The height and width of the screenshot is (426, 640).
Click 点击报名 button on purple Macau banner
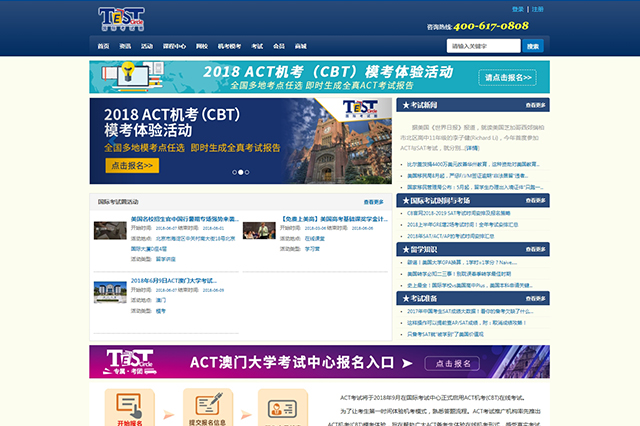(x=452, y=364)
